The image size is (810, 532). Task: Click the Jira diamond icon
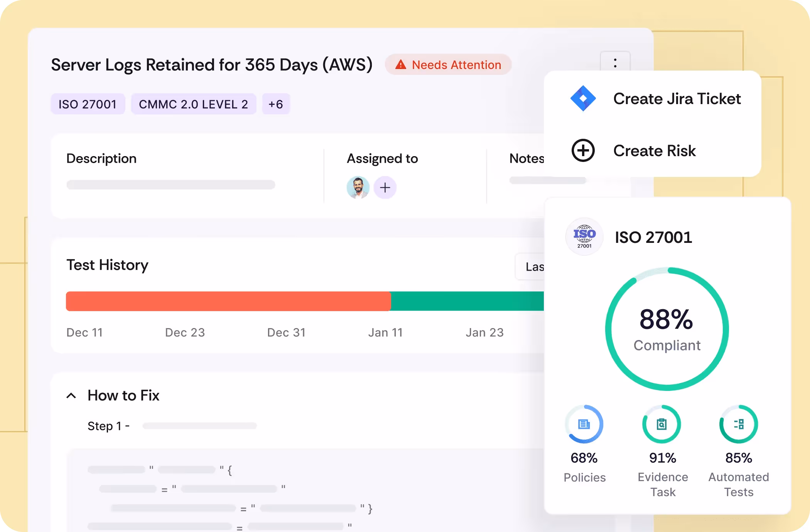(x=583, y=99)
